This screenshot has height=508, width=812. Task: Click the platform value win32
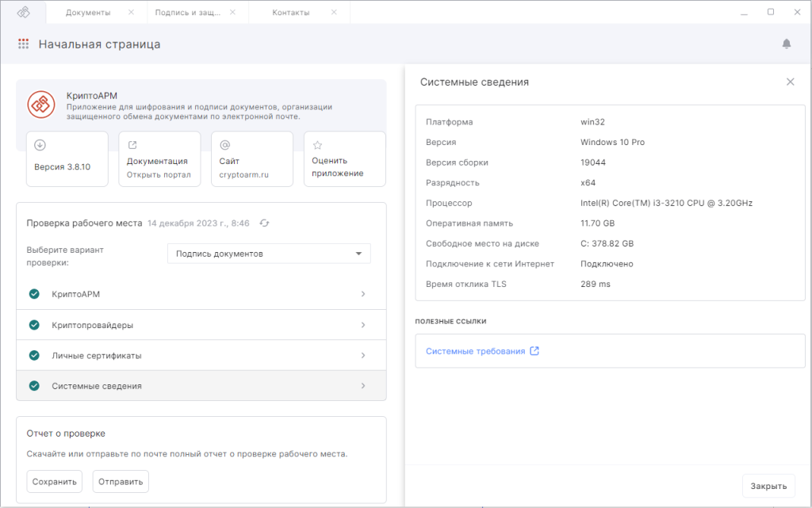coord(593,122)
